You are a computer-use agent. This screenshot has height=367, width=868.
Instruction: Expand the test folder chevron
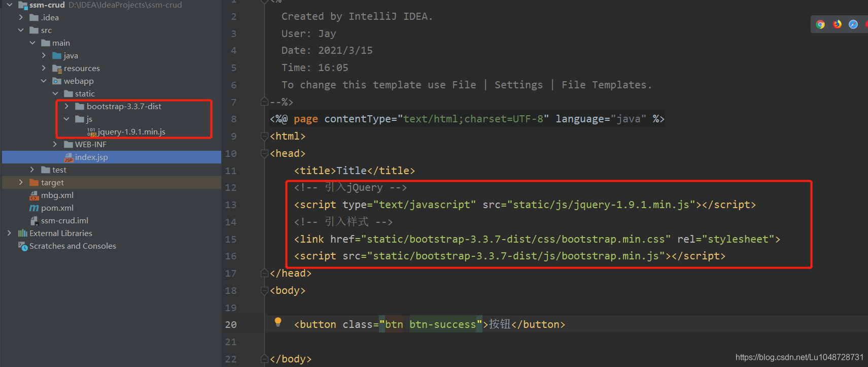32,170
